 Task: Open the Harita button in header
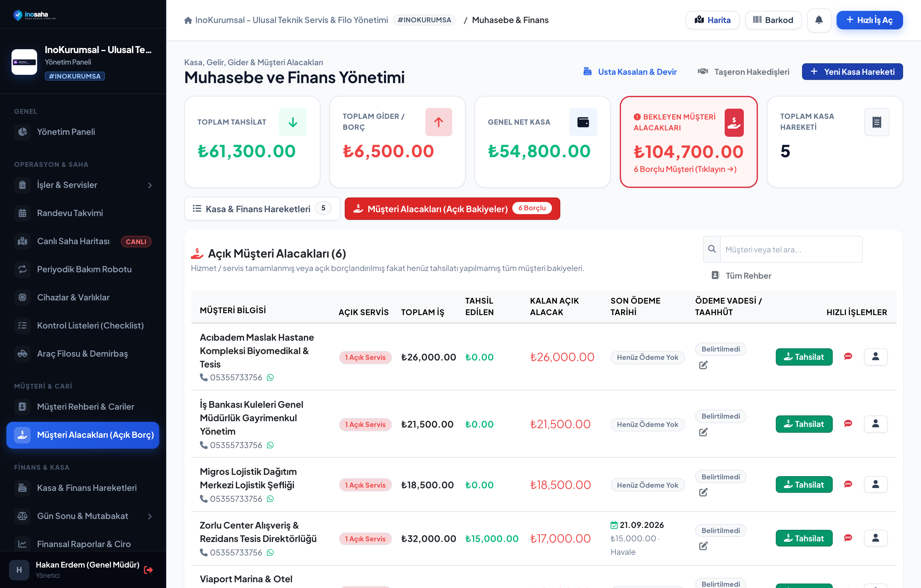(712, 20)
